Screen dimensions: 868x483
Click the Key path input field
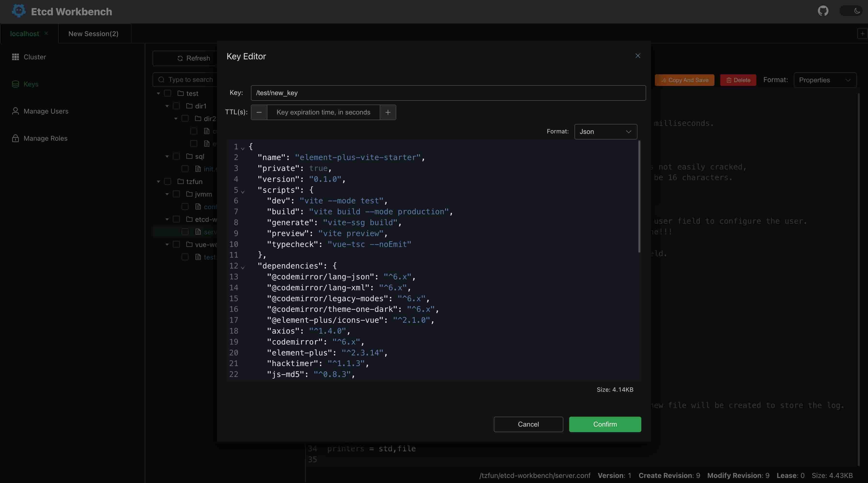[x=448, y=93]
